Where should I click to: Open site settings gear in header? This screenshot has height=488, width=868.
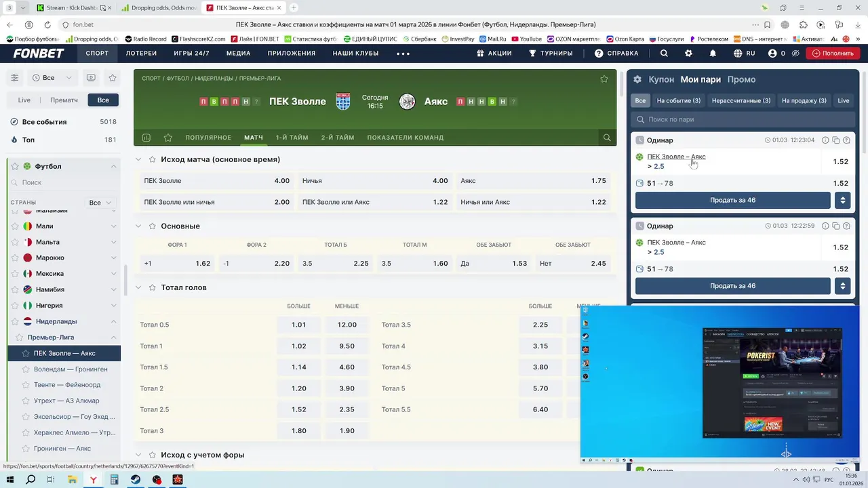click(x=688, y=53)
